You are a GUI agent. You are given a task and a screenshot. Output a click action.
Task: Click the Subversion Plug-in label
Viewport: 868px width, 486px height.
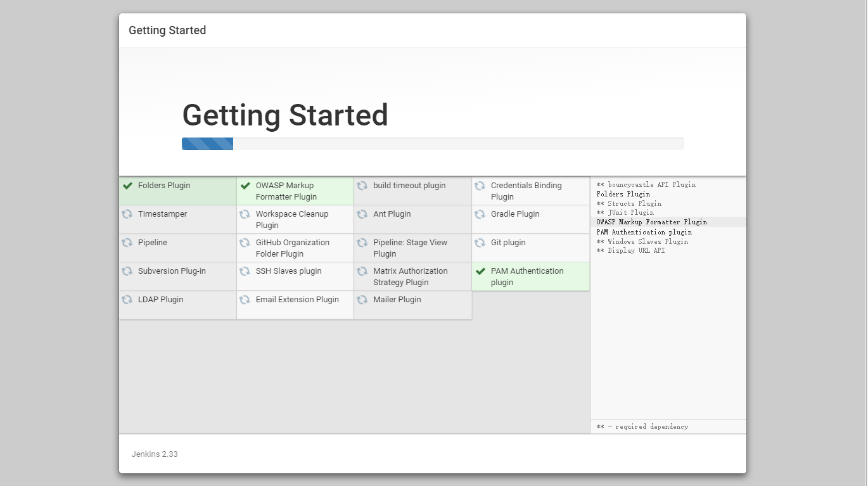[x=172, y=271]
